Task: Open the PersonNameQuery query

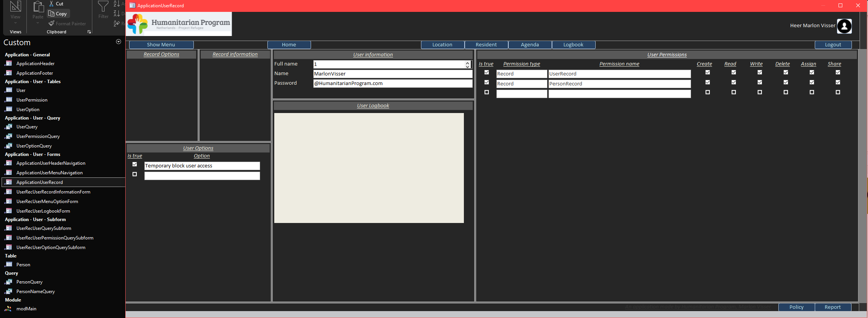Action: tap(35, 292)
